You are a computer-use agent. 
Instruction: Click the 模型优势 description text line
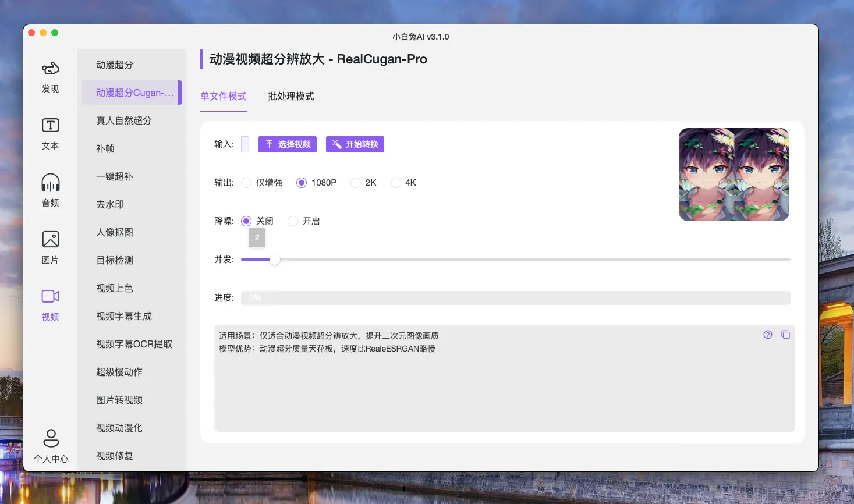[327, 349]
